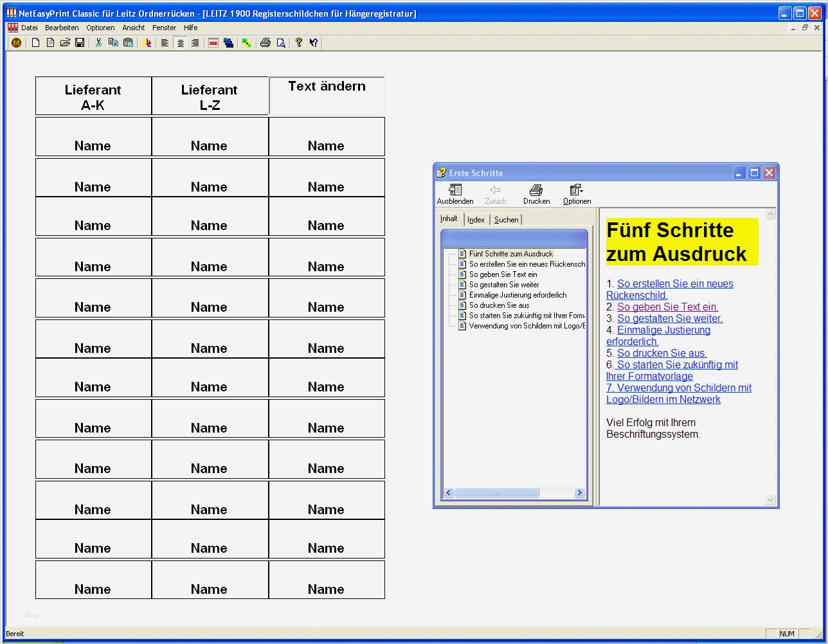This screenshot has width=828, height=644.
Task: Click the green and yellow squares toolbar icon
Action: point(246,43)
